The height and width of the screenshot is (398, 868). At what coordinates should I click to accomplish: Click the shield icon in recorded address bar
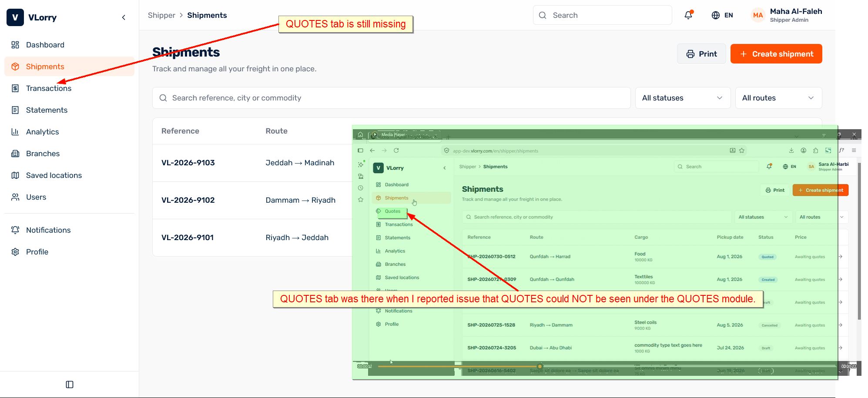coord(446,151)
